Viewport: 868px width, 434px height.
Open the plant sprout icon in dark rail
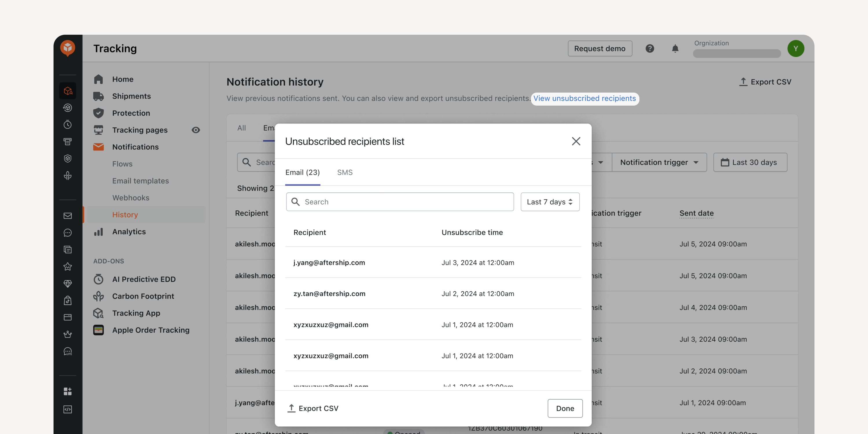coord(68,176)
